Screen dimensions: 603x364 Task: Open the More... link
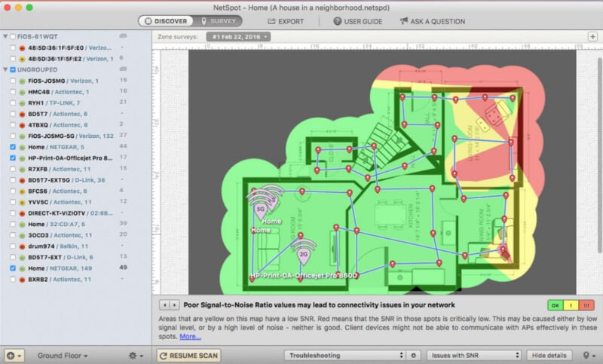190,336
